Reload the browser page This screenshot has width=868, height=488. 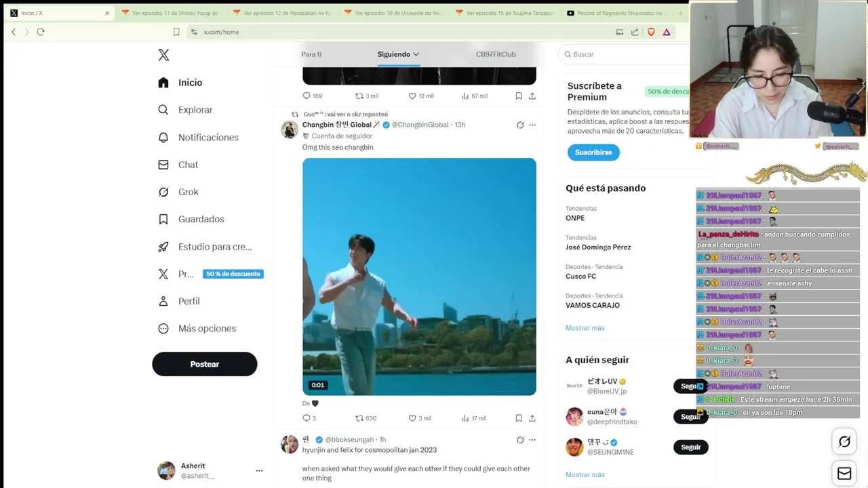tap(41, 32)
